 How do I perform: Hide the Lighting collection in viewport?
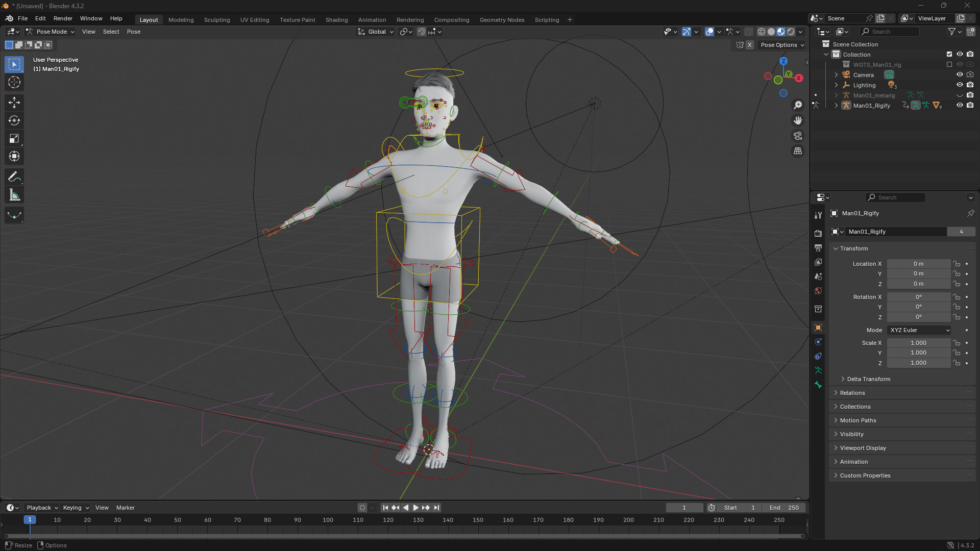pyautogui.click(x=960, y=85)
